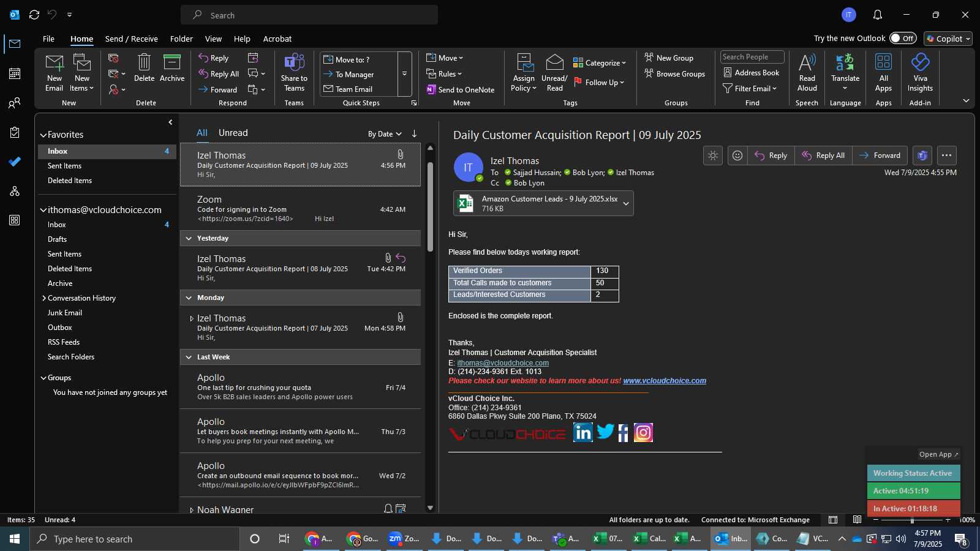Expand attachment options for Amazon Customer Leads

pyautogui.click(x=626, y=204)
